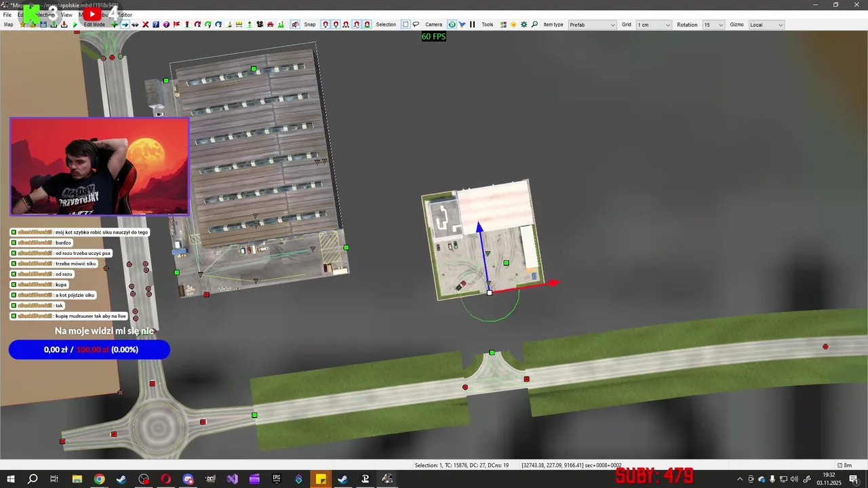Click the Edit Mode toolbar button
The image size is (868, 488).
click(x=94, y=24)
